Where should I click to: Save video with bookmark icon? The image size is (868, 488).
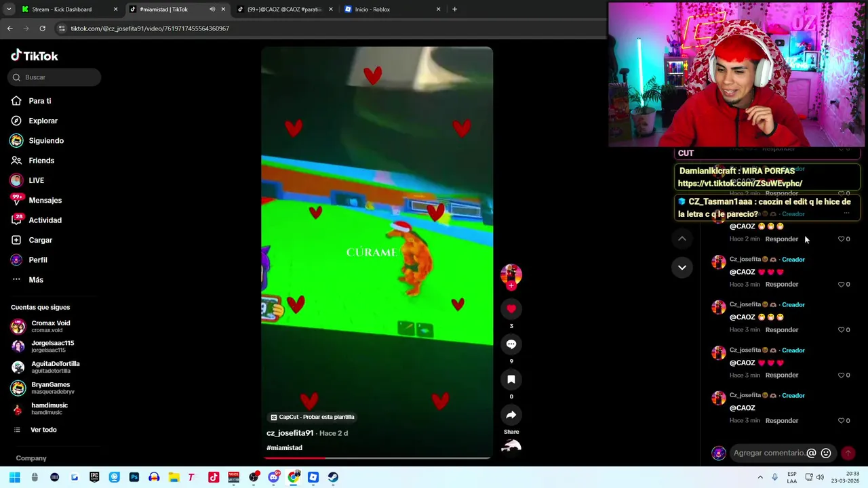pyautogui.click(x=511, y=380)
